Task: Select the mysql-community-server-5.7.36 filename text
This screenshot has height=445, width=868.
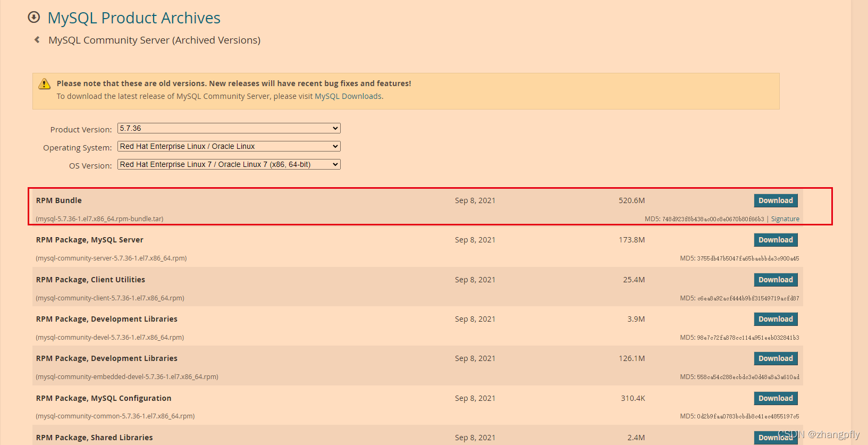Action: [x=111, y=258]
